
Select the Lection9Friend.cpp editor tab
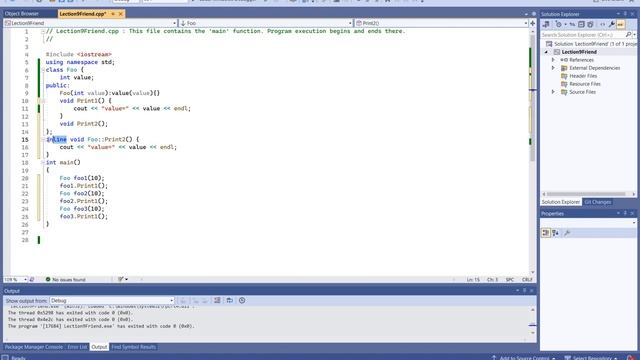[x=83, y=14]
